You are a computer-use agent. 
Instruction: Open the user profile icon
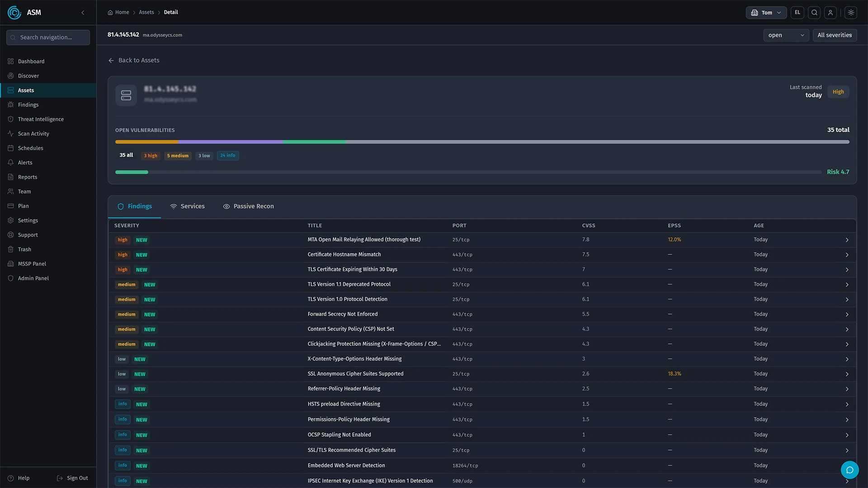[830, 13]
